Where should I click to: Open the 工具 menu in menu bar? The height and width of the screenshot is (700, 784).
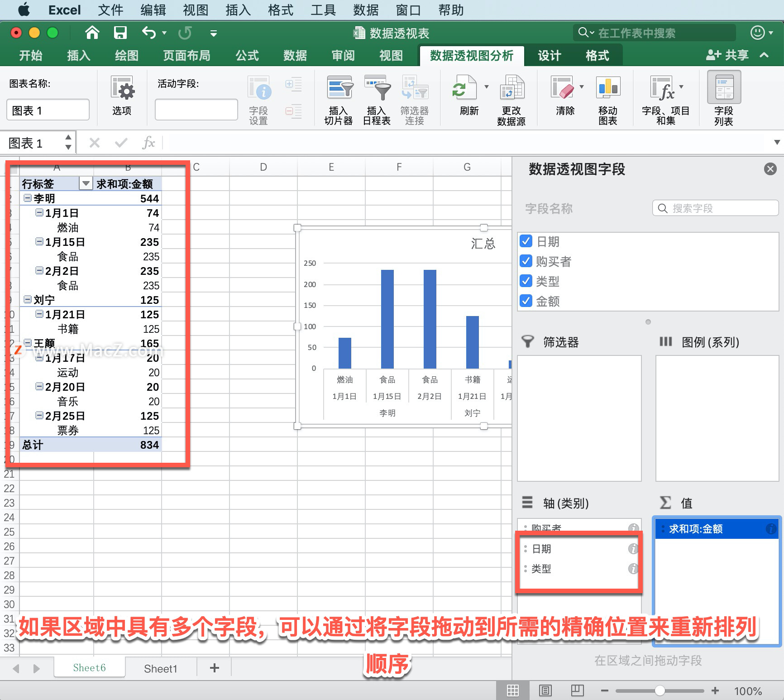(323, 10)
